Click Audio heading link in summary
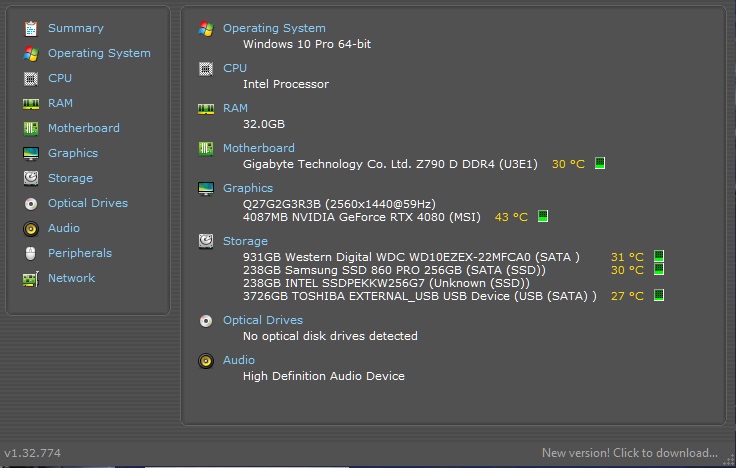The height and width of the screenshot is (468, 736). (238, 360)
